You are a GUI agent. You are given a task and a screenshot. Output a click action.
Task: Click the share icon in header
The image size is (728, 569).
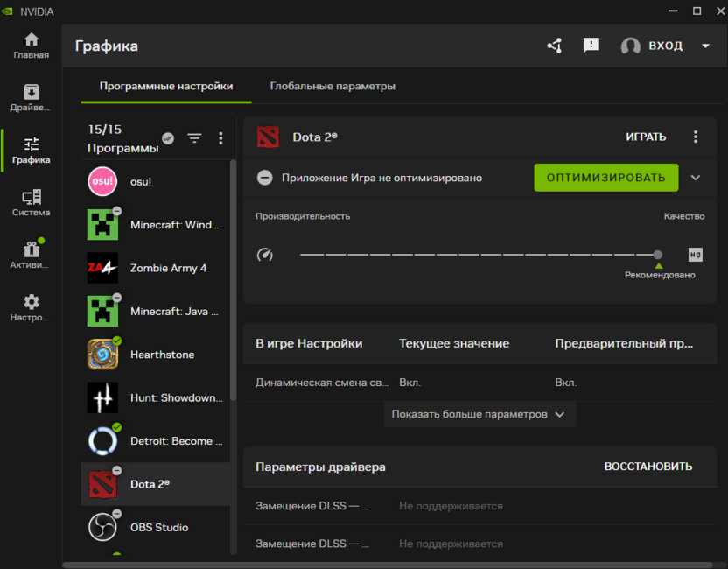pos(555,46)
